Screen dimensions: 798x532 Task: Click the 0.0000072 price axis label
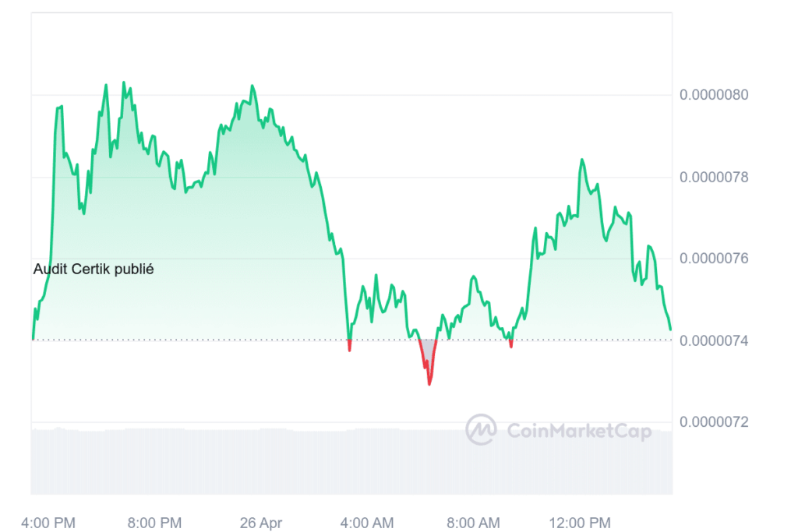(714, 421)
